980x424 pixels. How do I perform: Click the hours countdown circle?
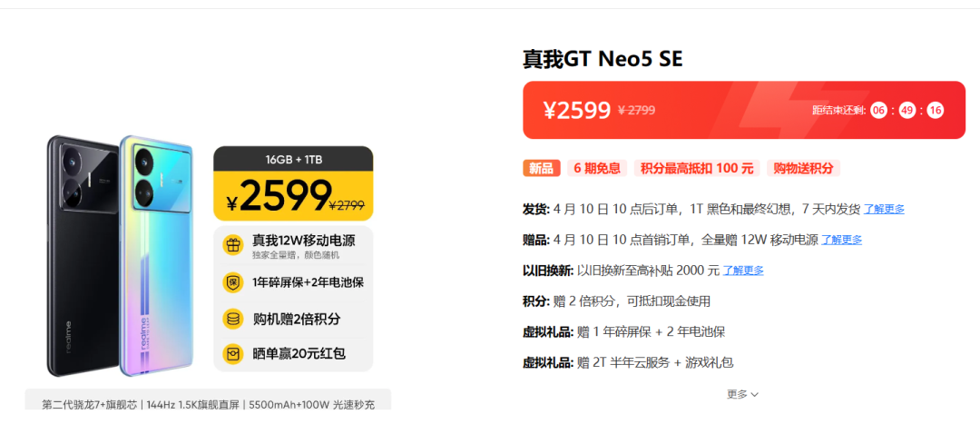pyautogui.click(x=878, y=111)
